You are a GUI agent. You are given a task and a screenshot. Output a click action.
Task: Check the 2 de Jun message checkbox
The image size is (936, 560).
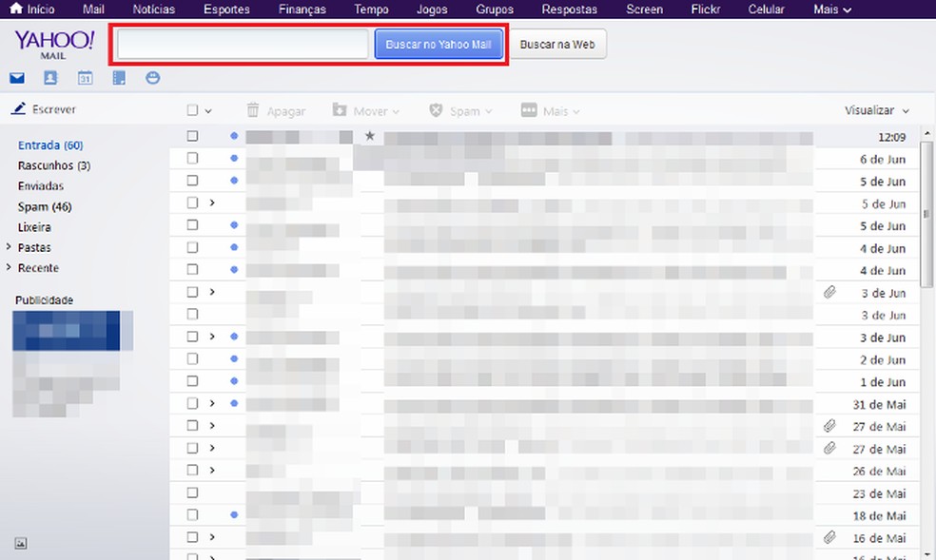tap(192, 359)
